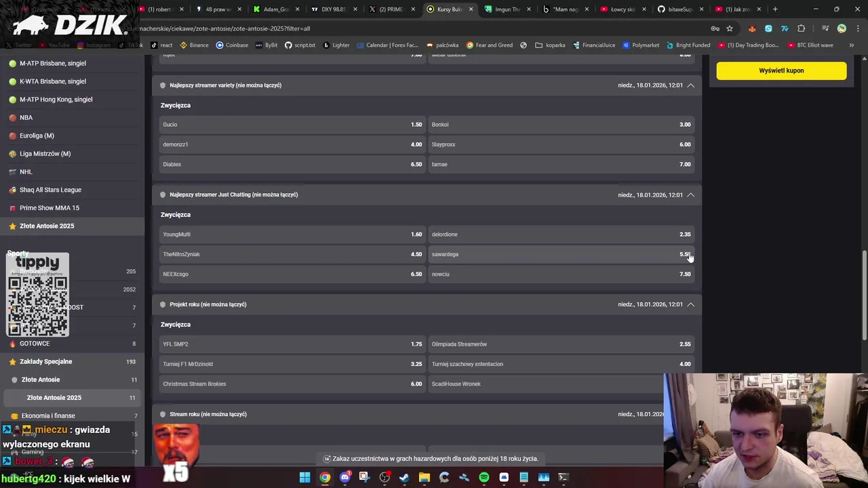Switch to the 48 praw browser tab
The image size is (868, 488).
pyautogui.click(x=218, y=9)
